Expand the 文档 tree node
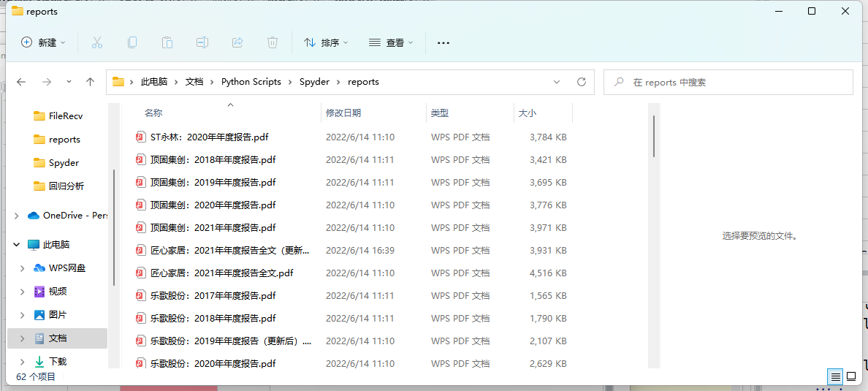 click(22, 338)
